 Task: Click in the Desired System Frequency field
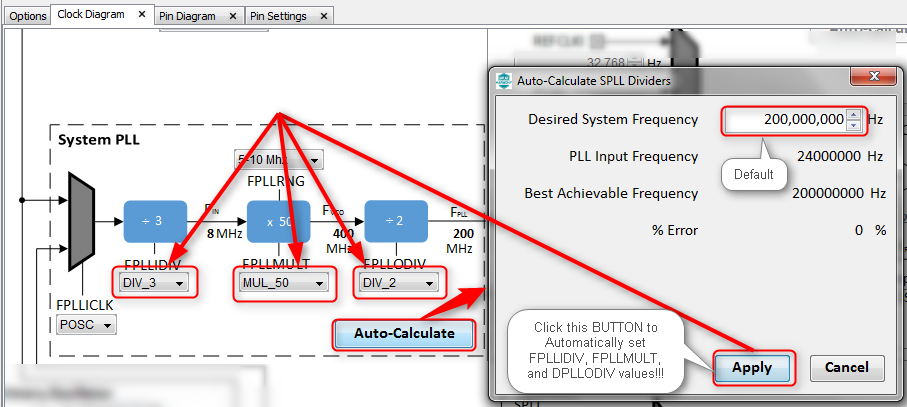786,120
